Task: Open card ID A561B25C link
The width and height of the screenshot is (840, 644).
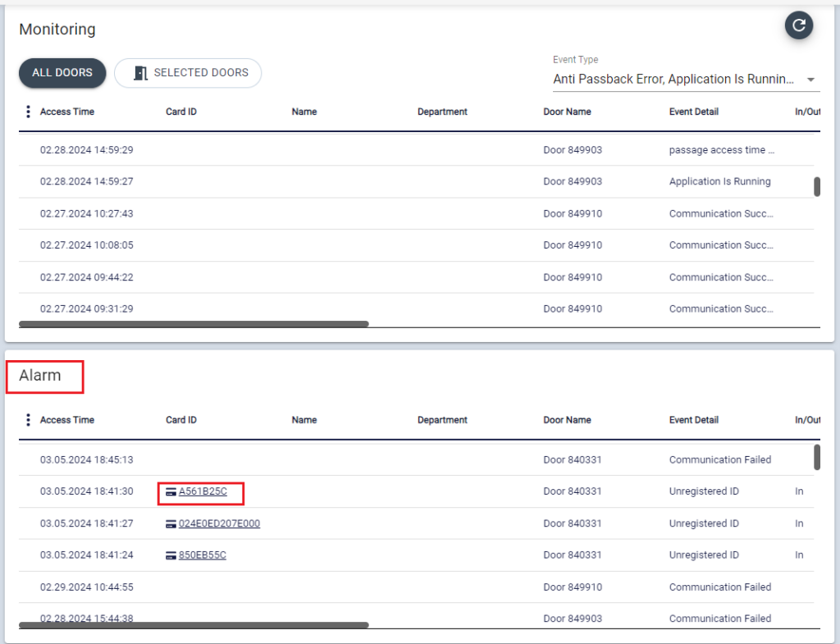Action: 203,492
